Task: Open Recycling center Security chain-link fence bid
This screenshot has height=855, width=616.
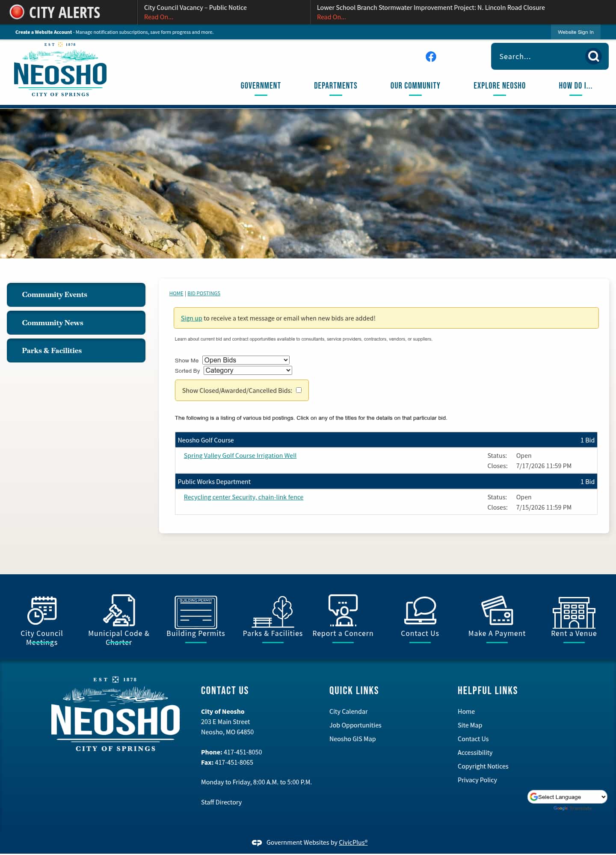Action: pyautogui.click(x=243, y=497)
